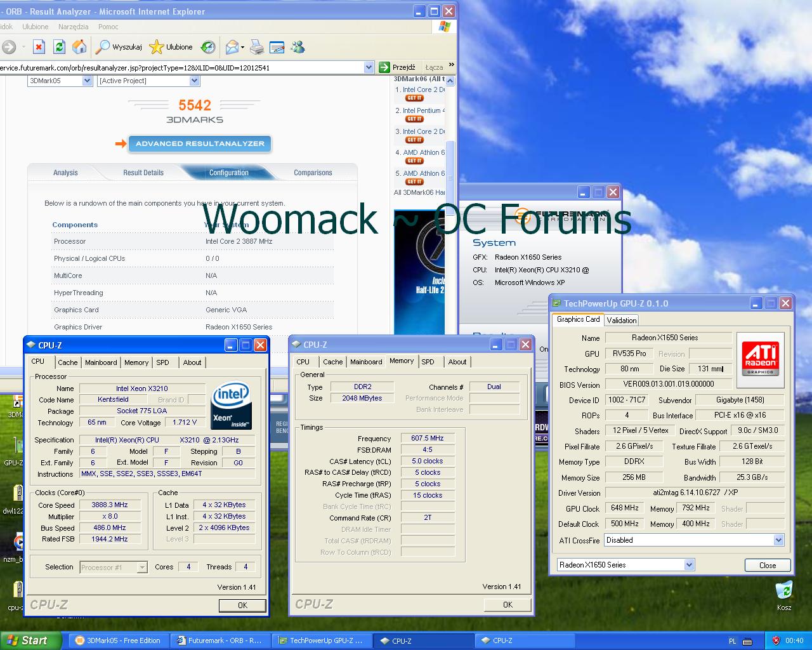This screenshot has height=650, width=812.
Task: Click the Core Speed value 3888.3 MHz
Action: pos(112,505)
